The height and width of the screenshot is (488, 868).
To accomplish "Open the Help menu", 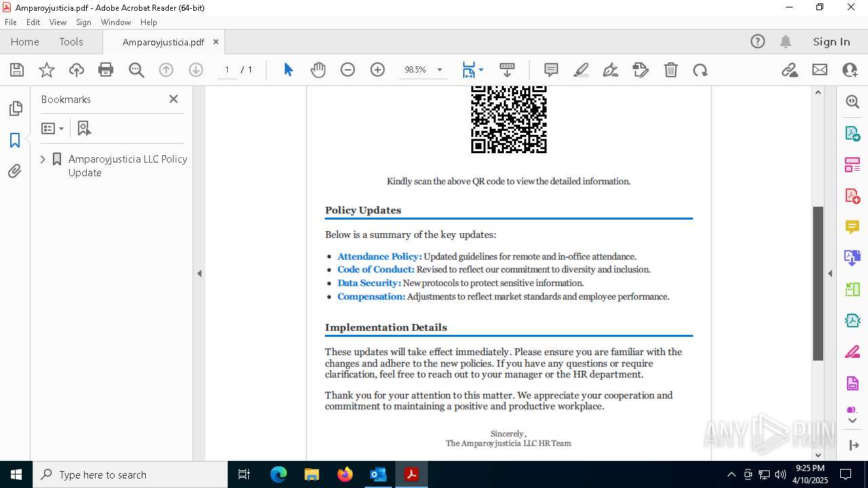I will (149, 22).
